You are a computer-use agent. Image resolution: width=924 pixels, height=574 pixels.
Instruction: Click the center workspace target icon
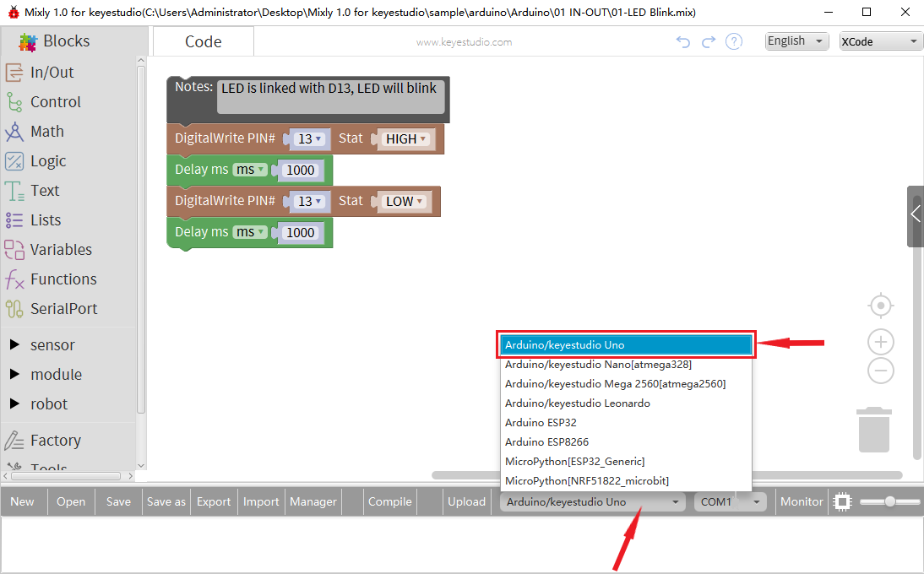880,306
